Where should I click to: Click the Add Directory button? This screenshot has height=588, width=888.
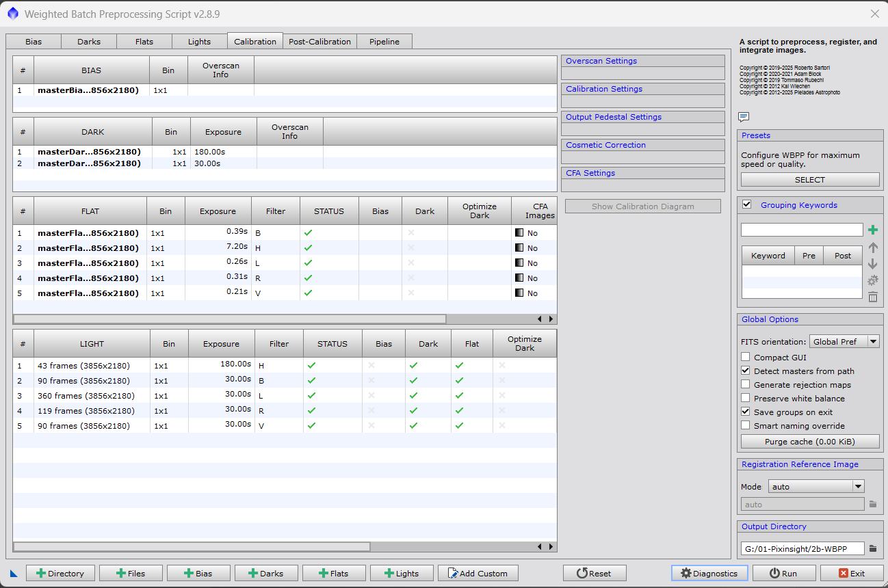[x=60, y=574]
